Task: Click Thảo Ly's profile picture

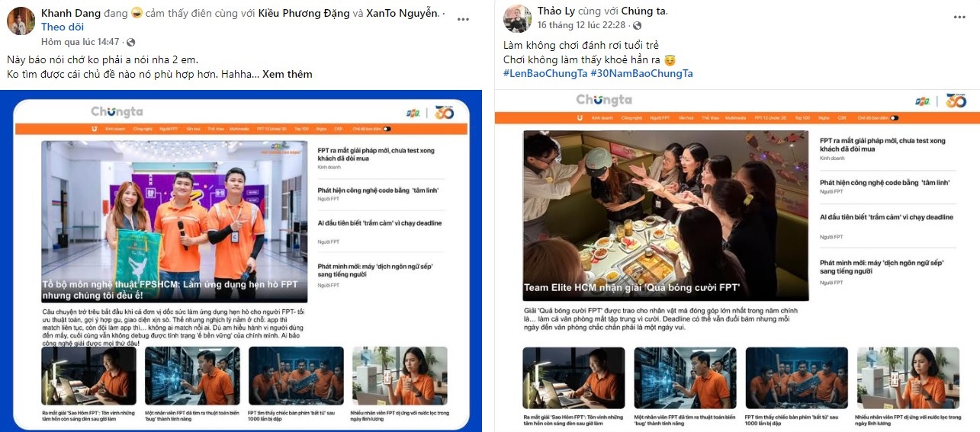Action: (518, 18)
